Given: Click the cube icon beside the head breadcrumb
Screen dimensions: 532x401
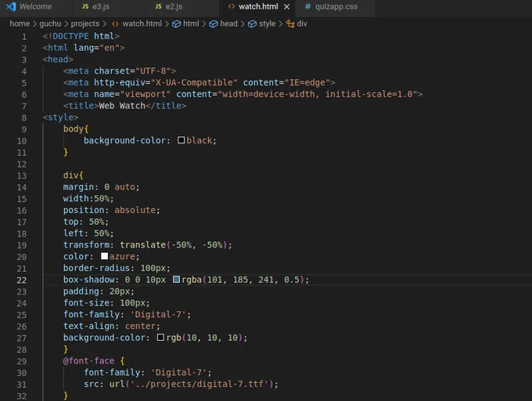Looking at the screenshot, I should point(214,23).
